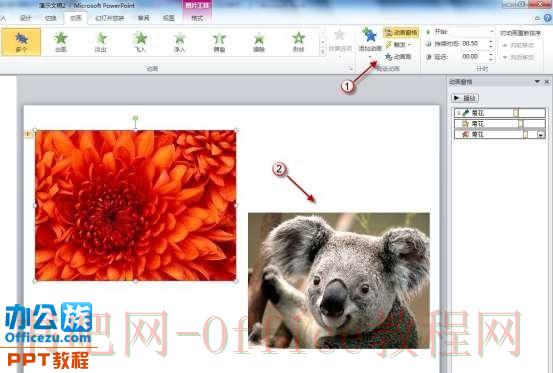Open the 审阅 Review tab
Screen dimensions: 553x373
[143, 18]
